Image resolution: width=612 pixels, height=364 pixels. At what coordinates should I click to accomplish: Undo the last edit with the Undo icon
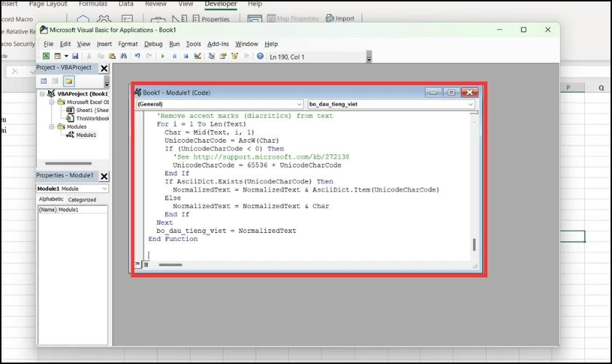tap(138, 56)
